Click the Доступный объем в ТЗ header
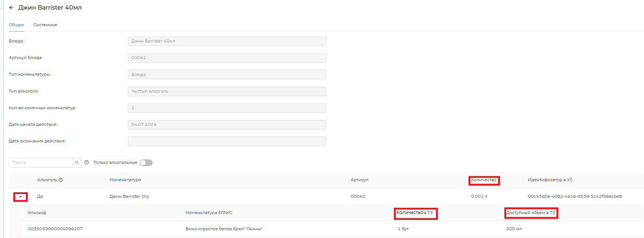The image size is (644, 238). click(x=531, y=213)
